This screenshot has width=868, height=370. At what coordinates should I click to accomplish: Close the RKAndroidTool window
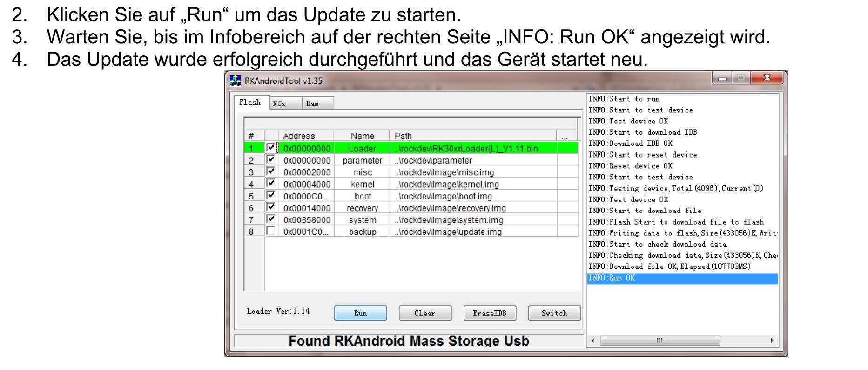coord(767,78)
